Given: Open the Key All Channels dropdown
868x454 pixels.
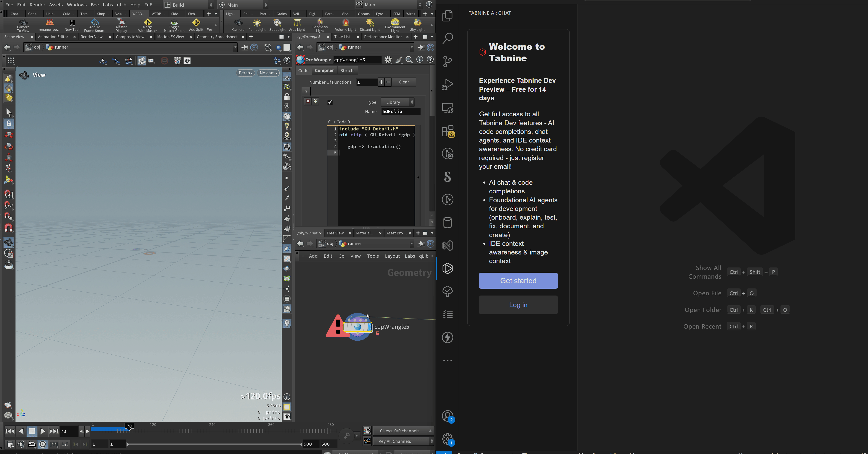Looking at the screenshot, I should coord(403,441).
